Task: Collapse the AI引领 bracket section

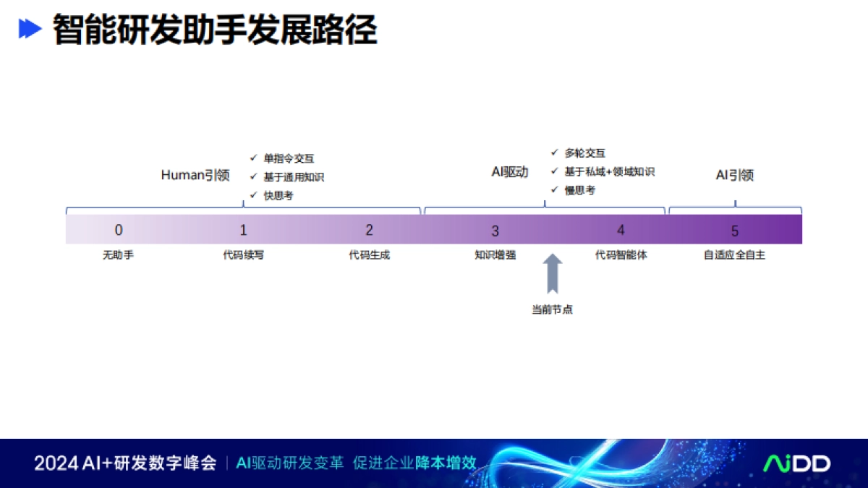Action: click(735, 174)
